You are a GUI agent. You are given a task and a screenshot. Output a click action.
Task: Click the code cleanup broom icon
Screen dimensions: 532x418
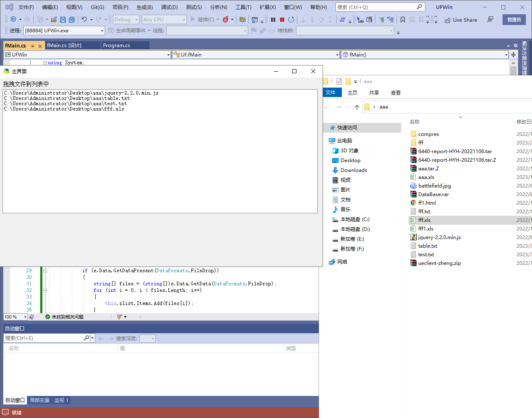click(119, 316)
